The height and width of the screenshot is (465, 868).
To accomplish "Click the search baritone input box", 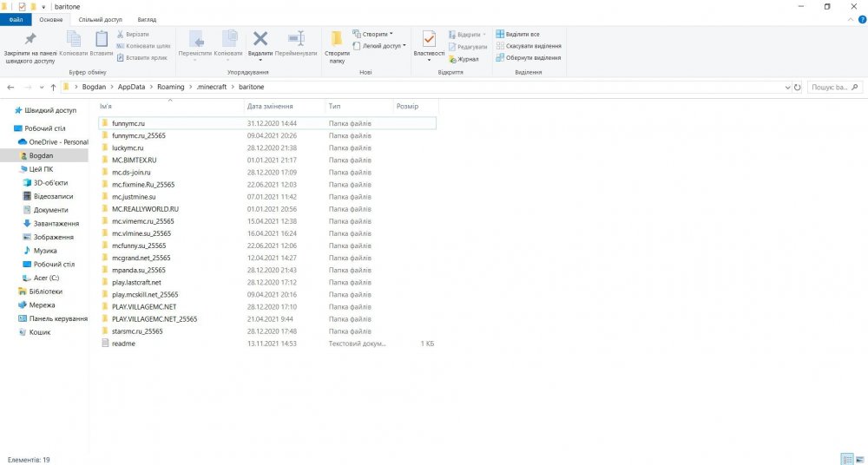I will pos(835,88).
